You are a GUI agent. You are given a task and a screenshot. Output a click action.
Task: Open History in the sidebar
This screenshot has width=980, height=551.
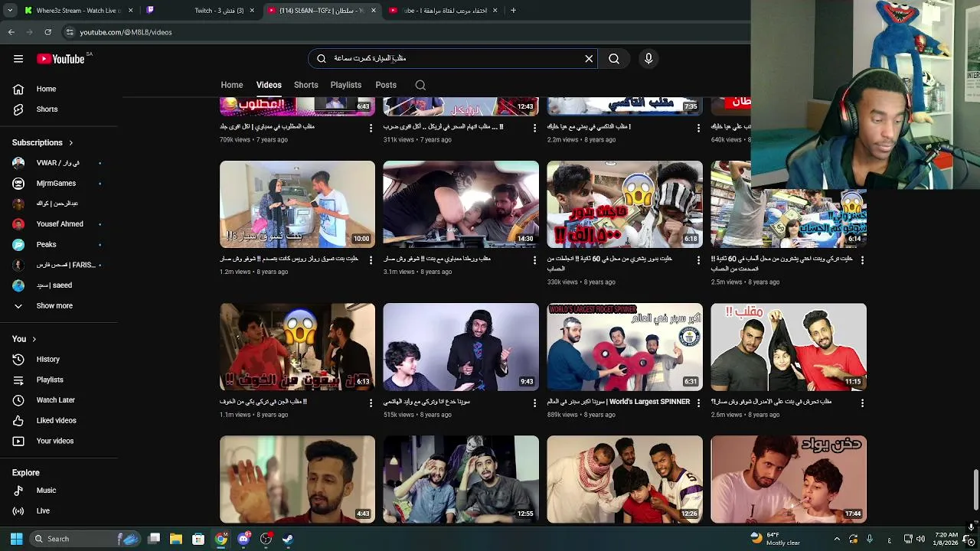point(47,359)
